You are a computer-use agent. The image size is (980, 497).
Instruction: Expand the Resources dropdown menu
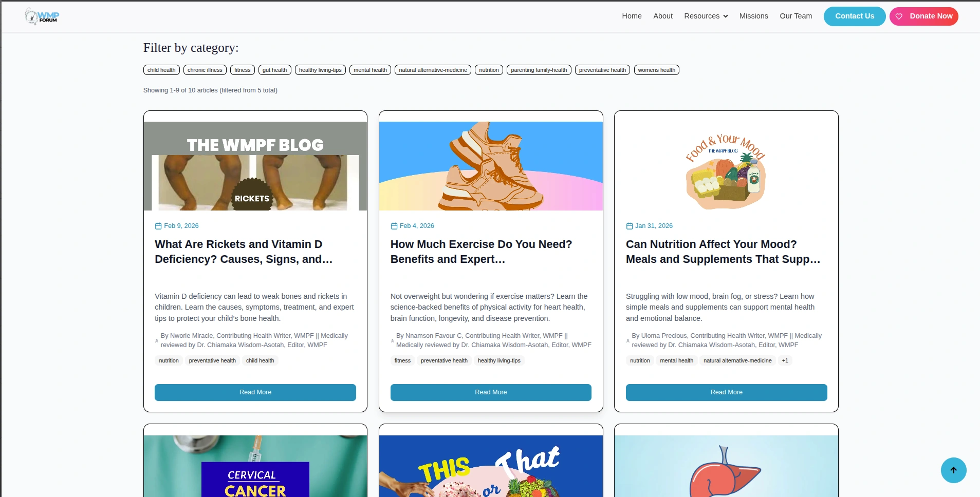pyautogui.click(x=706, y=16)
